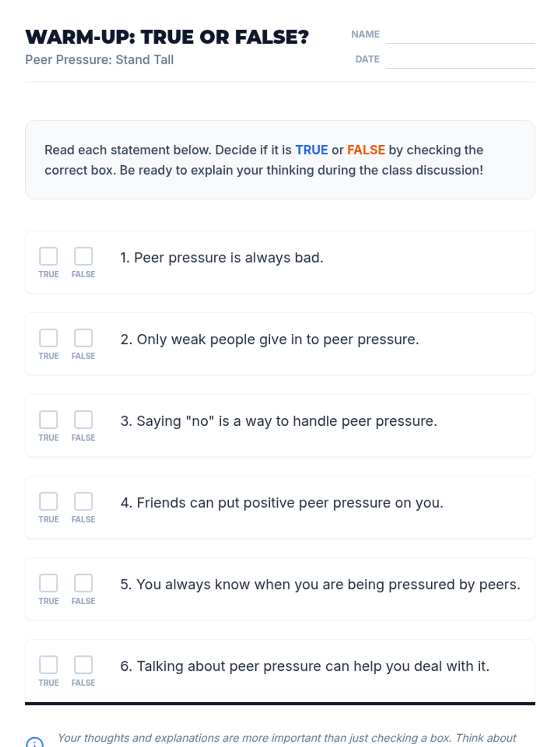Select TRUE for positive peer pressure statement
Image resolution: width=560 pixels, height=747 pixels.
49,501
